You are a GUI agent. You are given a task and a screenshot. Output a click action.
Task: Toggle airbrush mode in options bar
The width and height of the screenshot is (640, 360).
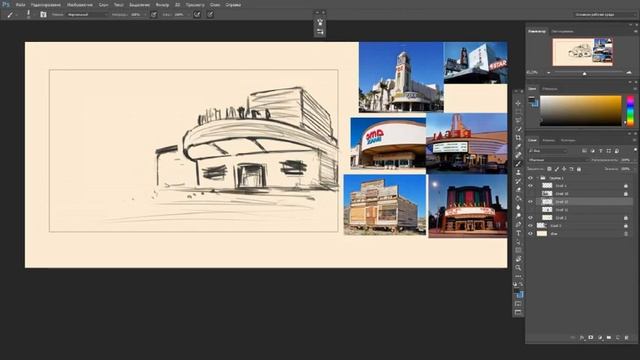coord(197,14)
